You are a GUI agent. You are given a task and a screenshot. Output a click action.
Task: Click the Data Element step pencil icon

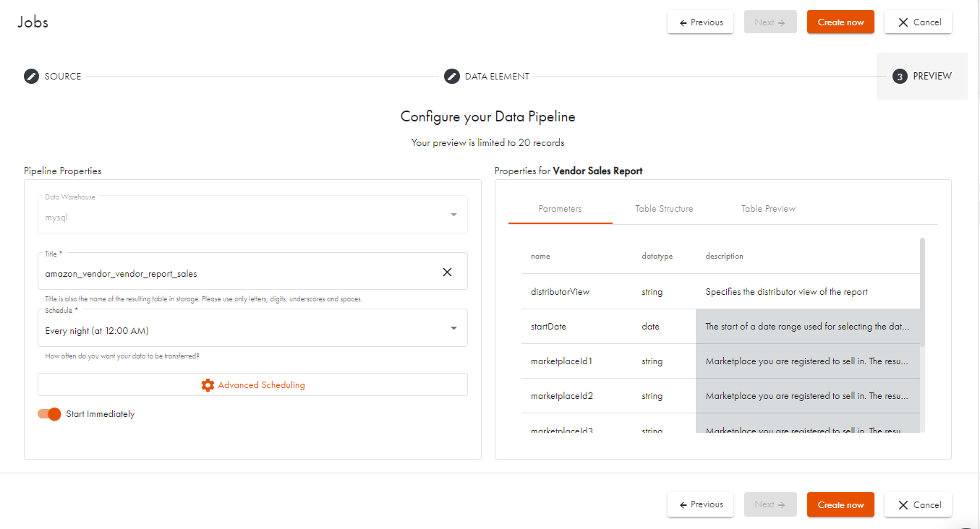(x=452, y=76)
